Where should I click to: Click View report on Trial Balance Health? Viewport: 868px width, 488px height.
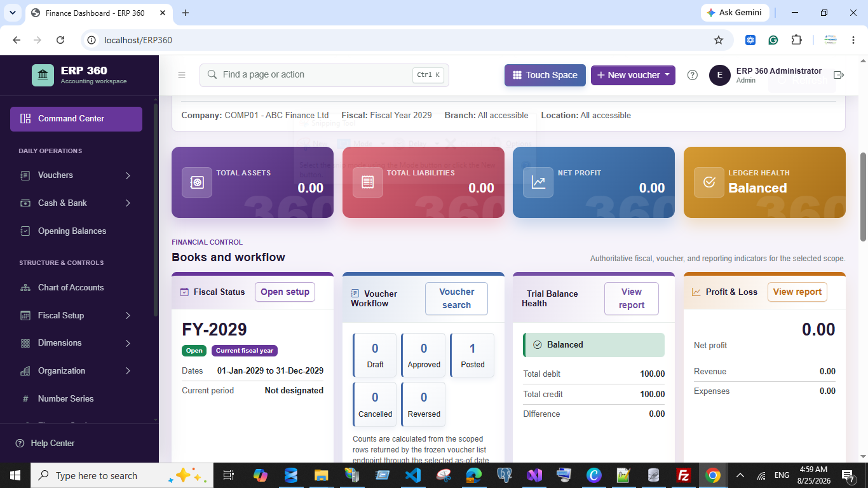(x=632, y=299)
